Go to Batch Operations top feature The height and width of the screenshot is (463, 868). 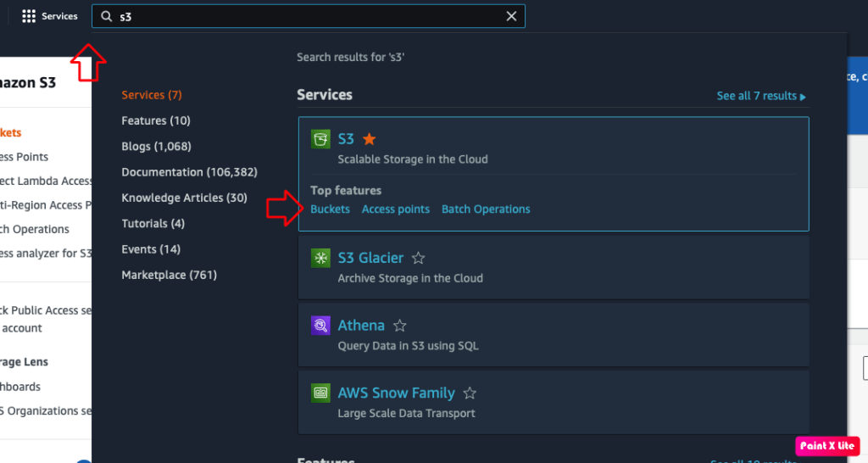click(486, 209)
